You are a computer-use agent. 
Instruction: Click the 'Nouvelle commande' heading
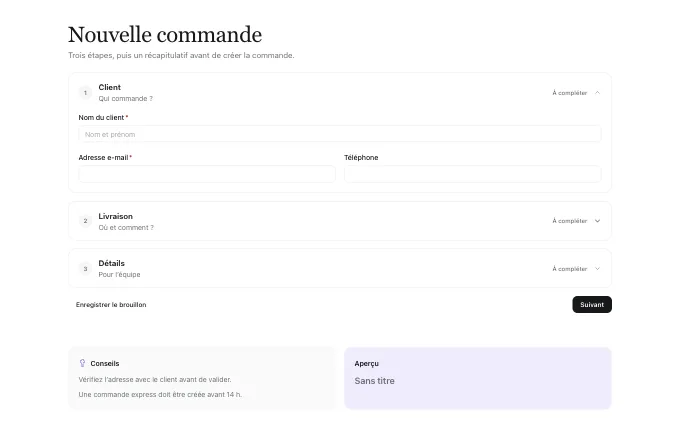click(x=165, y=35)
